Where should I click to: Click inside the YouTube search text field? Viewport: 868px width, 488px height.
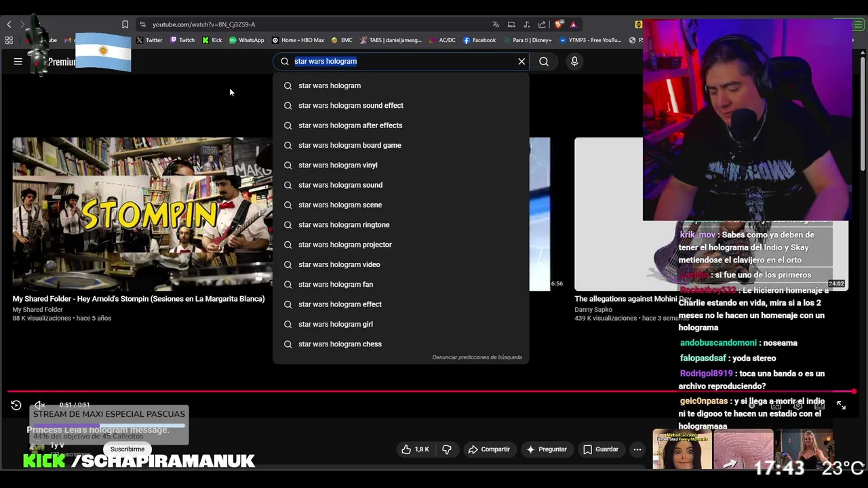pos(403,62)
